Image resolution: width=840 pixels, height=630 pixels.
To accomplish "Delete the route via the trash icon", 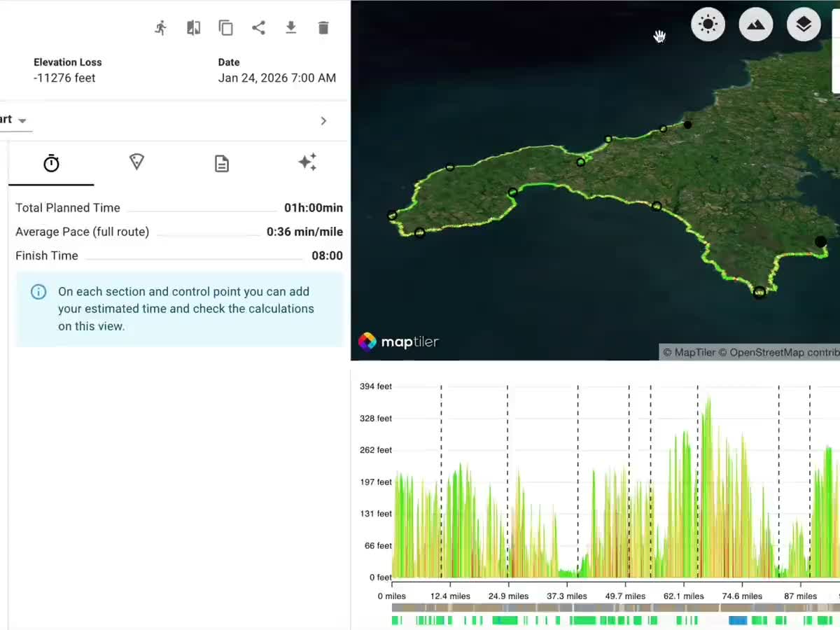I will [323, 27].
